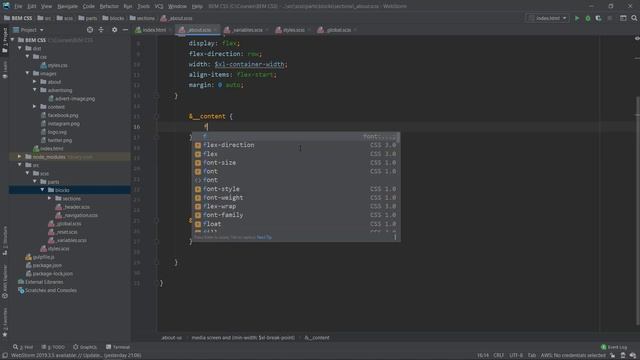This screenshot has height=360, width=640.
Task: Open the Find tool window
Action: coord(23,347)
